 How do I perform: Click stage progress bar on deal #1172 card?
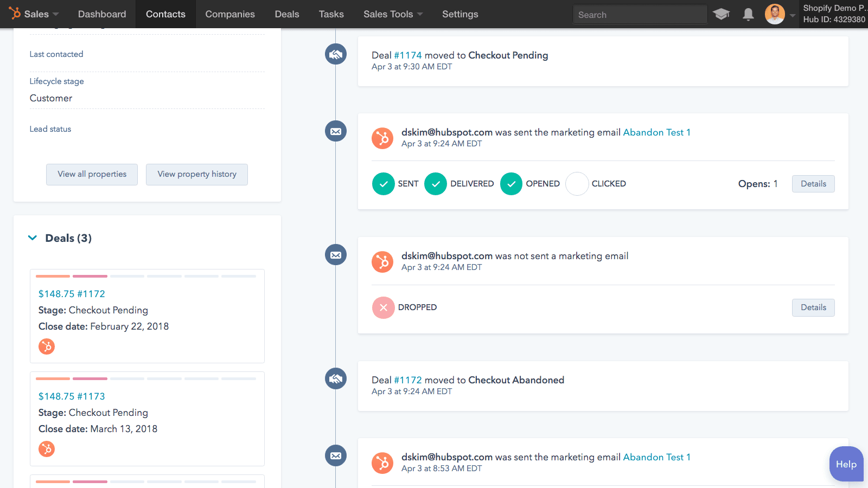146,276
